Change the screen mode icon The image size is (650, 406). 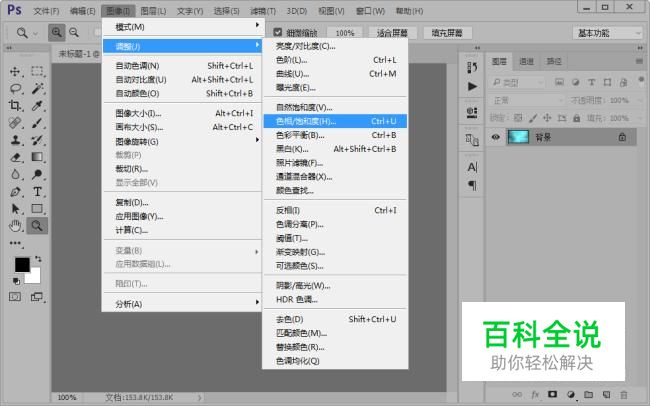(x=37, y=297)
